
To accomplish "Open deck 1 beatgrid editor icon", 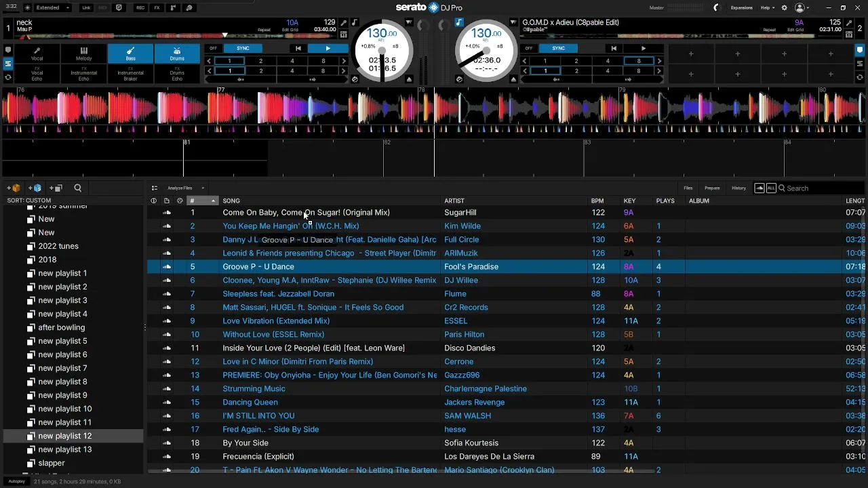I will [344, 35].
